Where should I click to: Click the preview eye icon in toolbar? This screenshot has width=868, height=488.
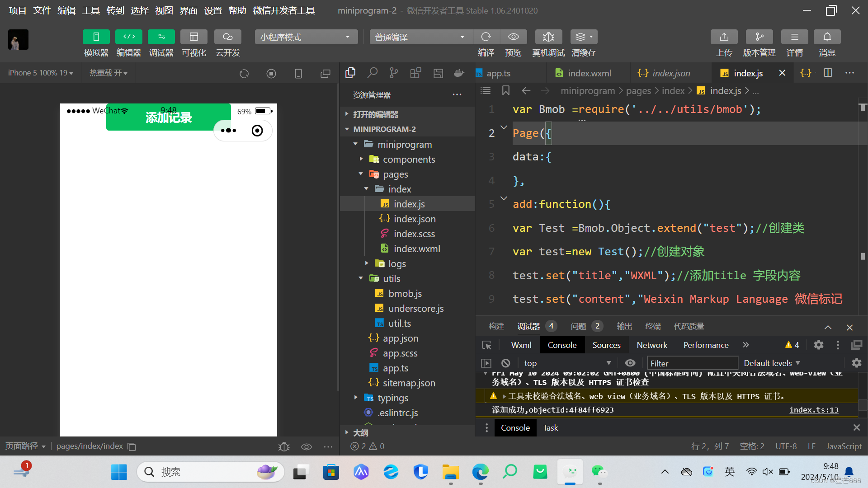513,37
